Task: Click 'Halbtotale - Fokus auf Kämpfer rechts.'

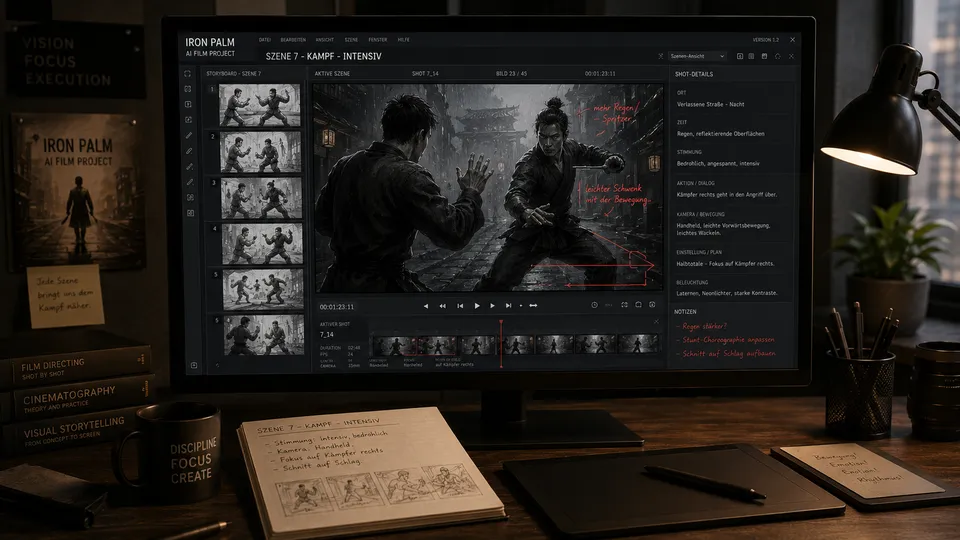Action: [725, 264]
